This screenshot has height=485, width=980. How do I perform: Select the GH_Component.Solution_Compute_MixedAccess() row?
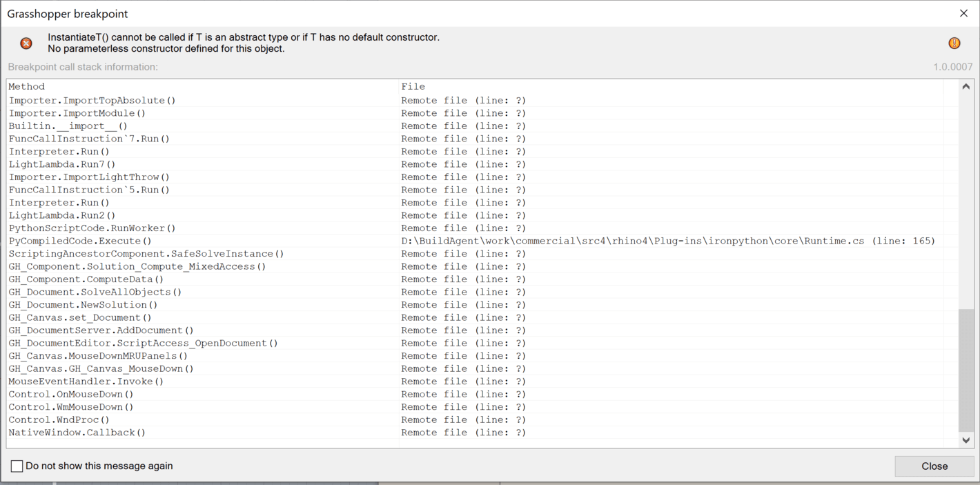click(475, 266)
